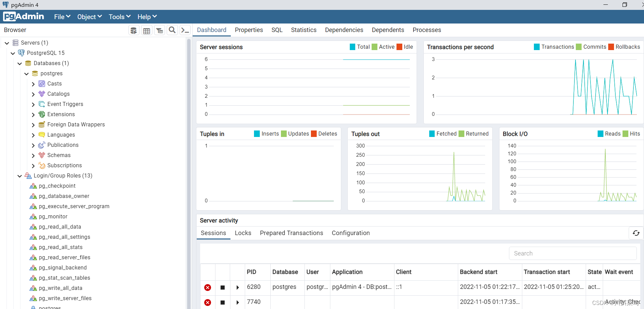Image resolution: width=644 pixels, height=309 pixels.
Task: Expand session details for PID 6280
Action: 238,288
